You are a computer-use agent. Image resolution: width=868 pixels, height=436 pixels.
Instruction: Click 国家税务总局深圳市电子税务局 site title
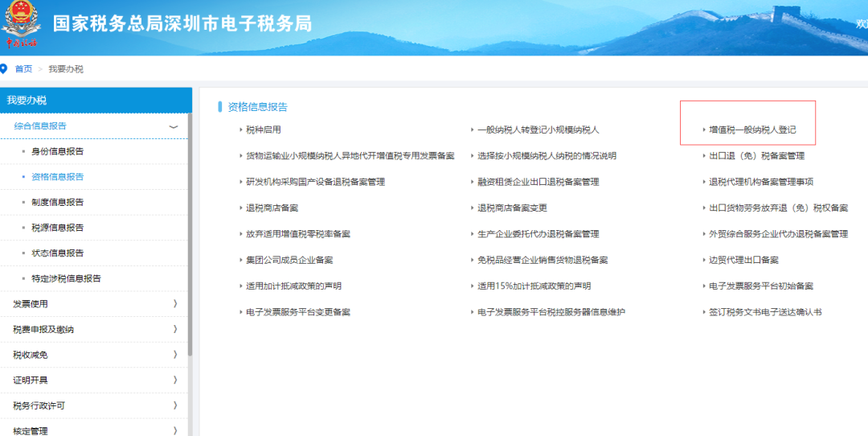pyautogui.click(x=182, y=23)
